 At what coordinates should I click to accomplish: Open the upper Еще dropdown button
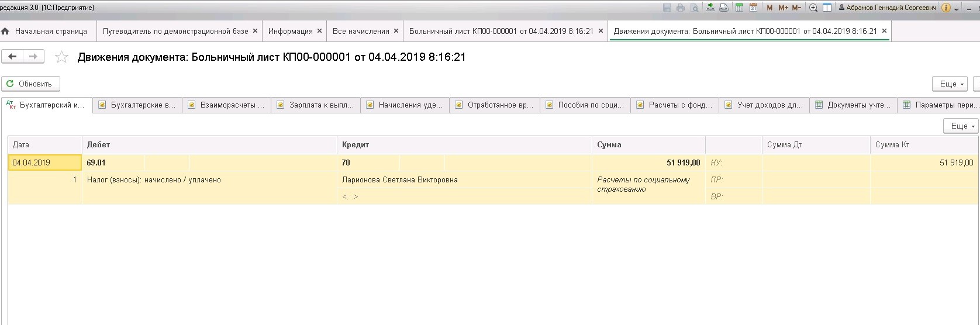tap(951, 84)
